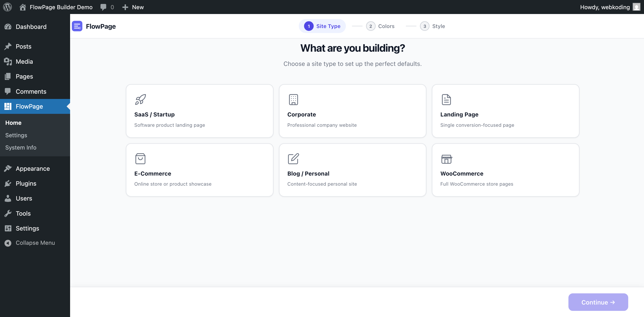The height and width of the screenshot is (317, 644).
Task: Select the Landing Page document icon
Action: coord(446,99)
